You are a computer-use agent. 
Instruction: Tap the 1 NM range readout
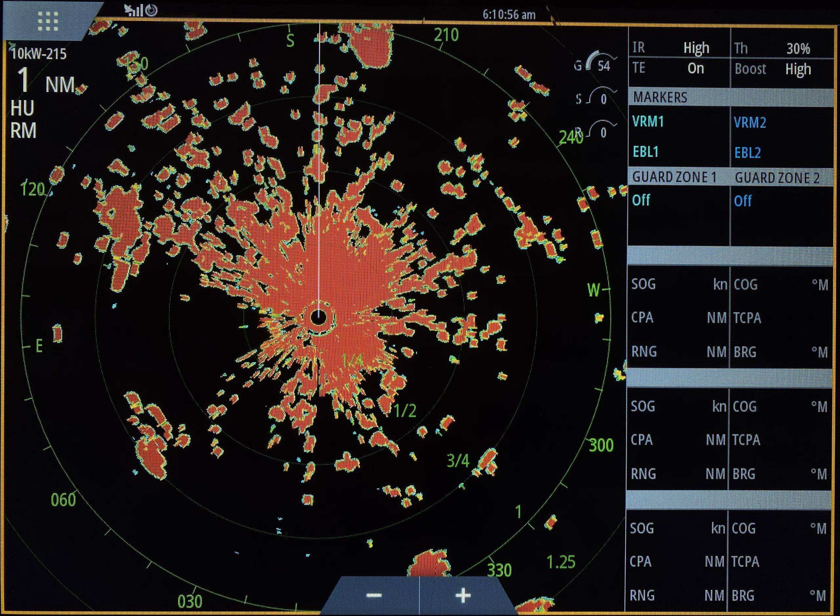coord(46,81)
